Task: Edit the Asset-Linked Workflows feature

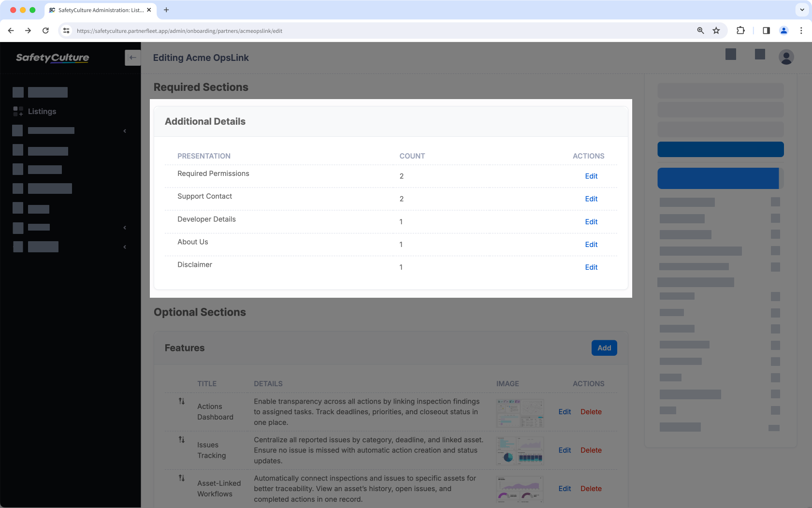Action: (x=565, y=489)
